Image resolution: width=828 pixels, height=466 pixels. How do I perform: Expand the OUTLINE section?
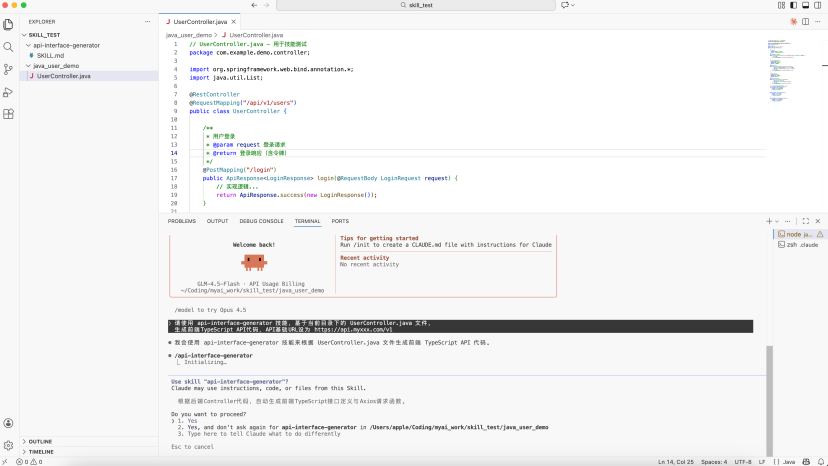pos(40,441)
